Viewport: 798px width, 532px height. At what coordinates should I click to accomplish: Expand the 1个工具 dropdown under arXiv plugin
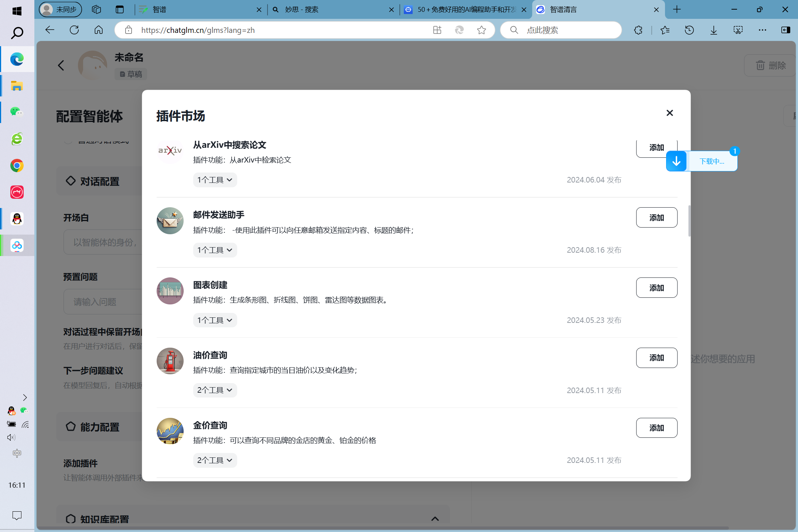pyautogui.click(x=215, y=180)
